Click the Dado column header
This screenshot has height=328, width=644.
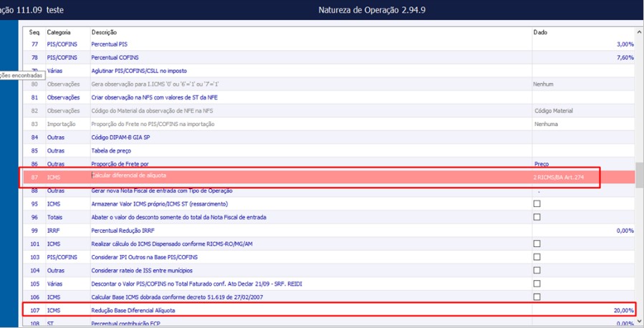(540, 32)
